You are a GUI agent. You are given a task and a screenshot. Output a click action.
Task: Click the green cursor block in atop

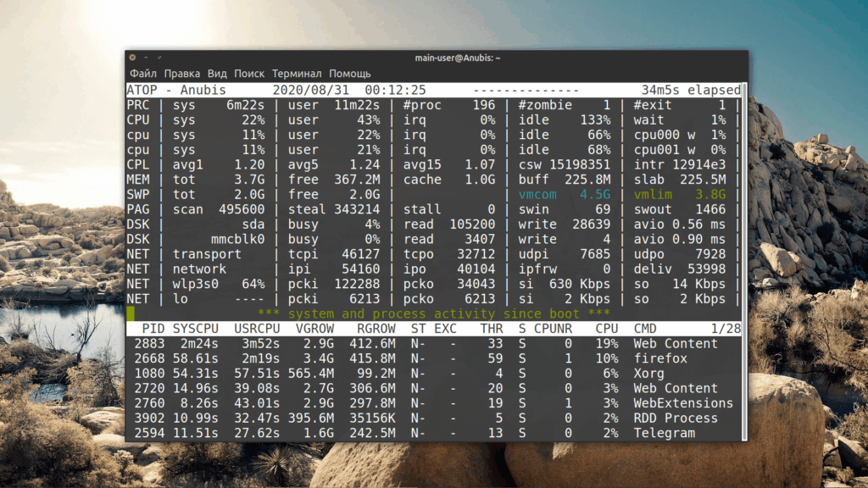130,313
